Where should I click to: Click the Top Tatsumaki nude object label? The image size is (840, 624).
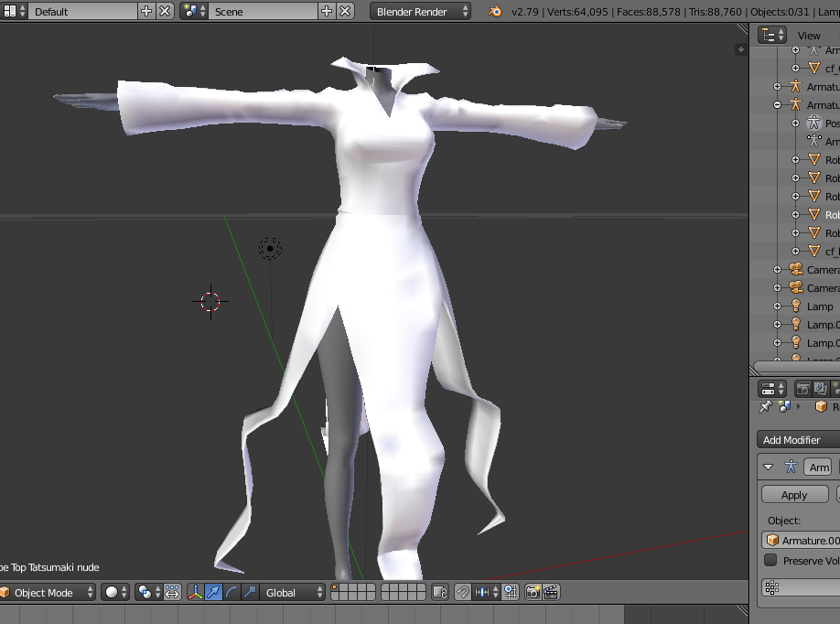(49, 567)
